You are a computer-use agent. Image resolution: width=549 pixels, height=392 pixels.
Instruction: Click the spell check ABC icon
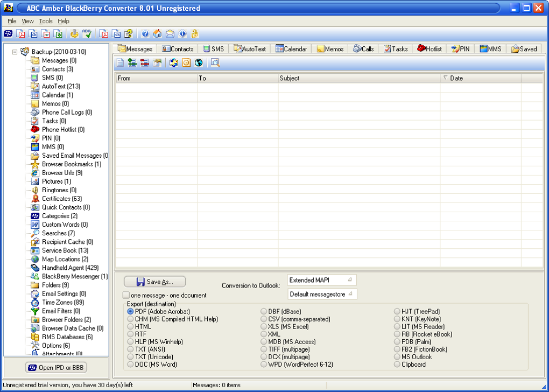(x=87, y=34)
